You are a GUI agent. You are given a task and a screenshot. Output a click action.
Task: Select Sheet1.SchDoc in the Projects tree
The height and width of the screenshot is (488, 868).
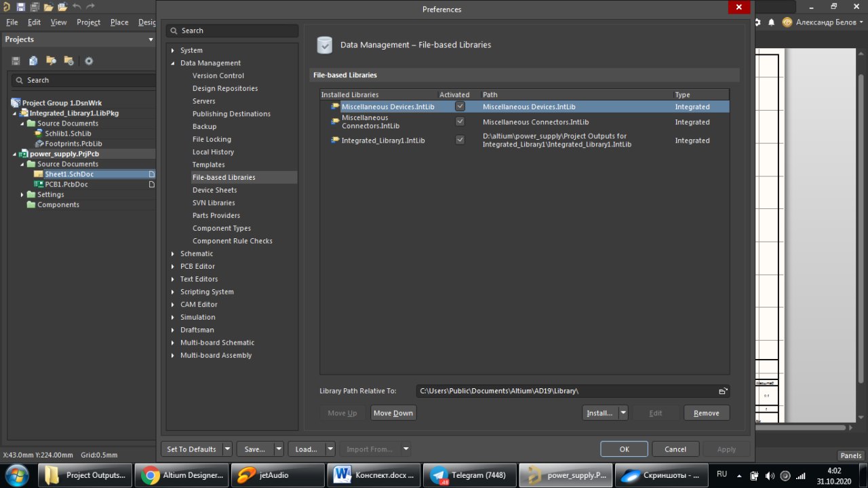tap(68, 174)
